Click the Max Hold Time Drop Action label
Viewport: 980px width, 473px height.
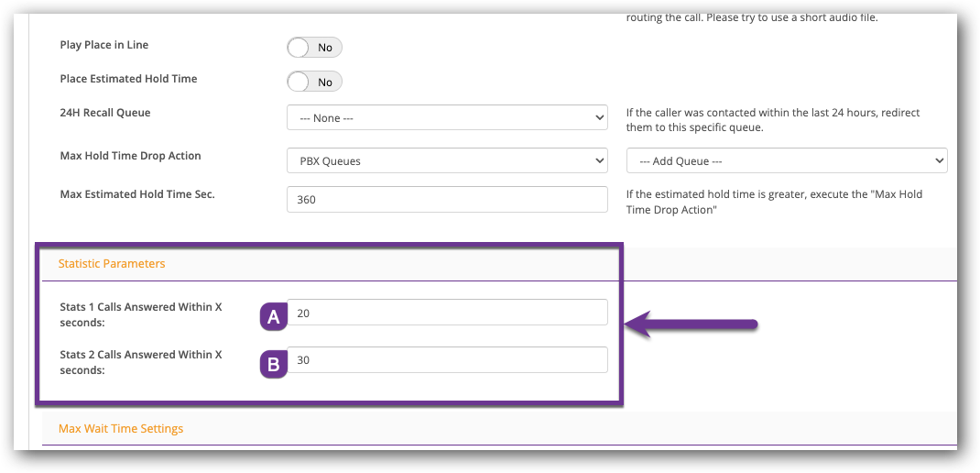130,156
